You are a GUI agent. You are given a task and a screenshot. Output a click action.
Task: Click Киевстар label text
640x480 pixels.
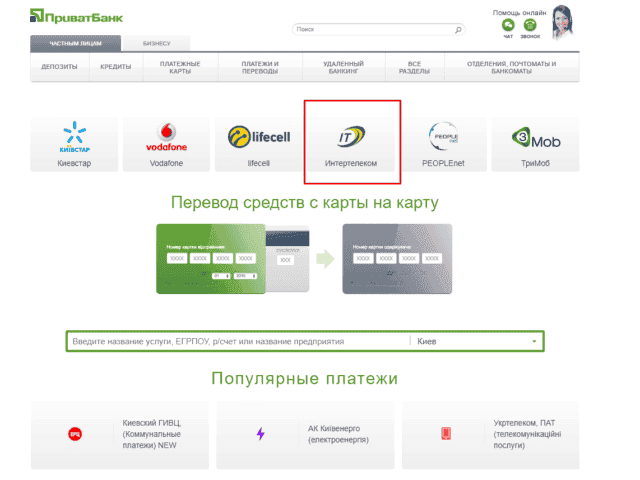tap(74, 163)
